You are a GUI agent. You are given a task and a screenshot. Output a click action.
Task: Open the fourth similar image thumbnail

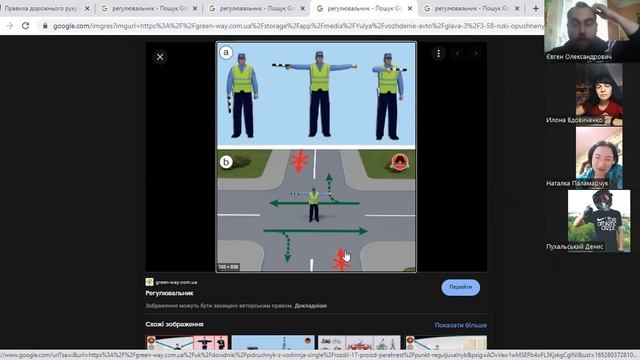tap(446, 342)
